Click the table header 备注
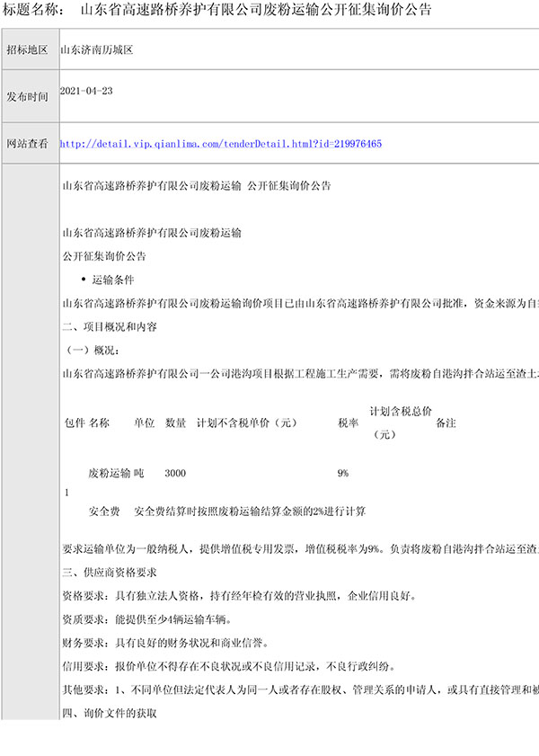 click(446, 422)
